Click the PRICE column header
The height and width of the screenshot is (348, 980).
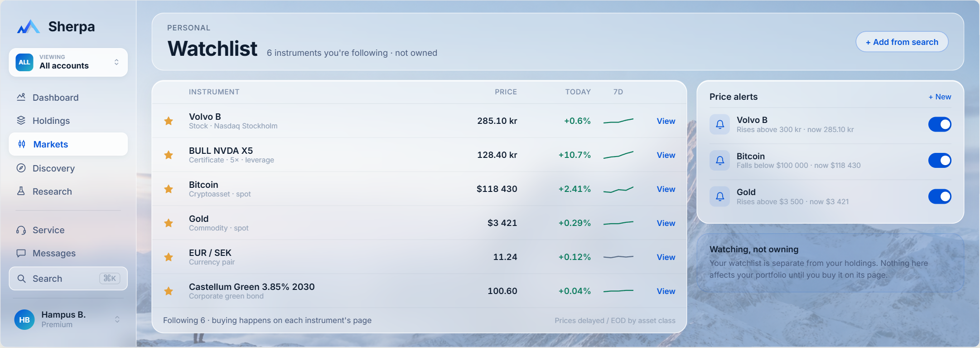[x=506, y=92]
